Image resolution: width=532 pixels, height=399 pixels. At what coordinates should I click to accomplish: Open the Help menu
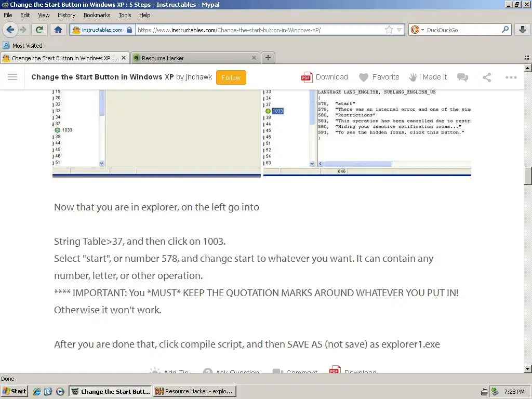pos(145,15)
